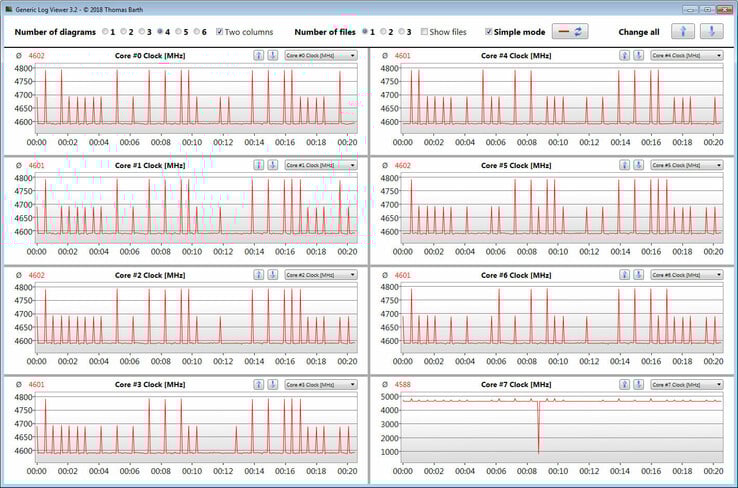
Task: Click the Core #3 Clock [MHz] title
Action: click(x=150, y=384)
